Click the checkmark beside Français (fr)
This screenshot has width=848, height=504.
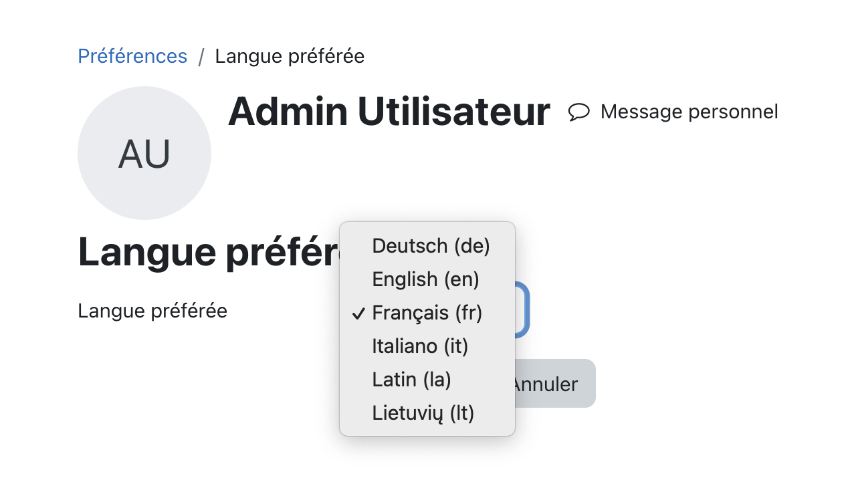click(358, 313)
